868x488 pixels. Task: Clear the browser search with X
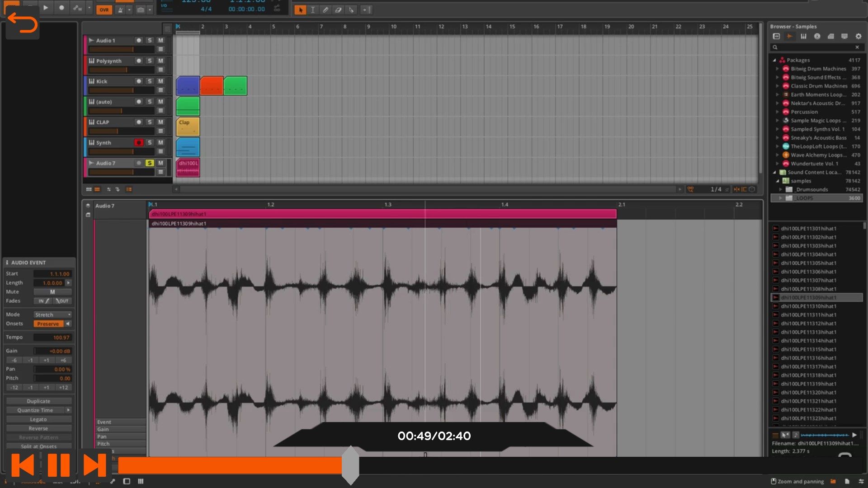coord(857,47)
